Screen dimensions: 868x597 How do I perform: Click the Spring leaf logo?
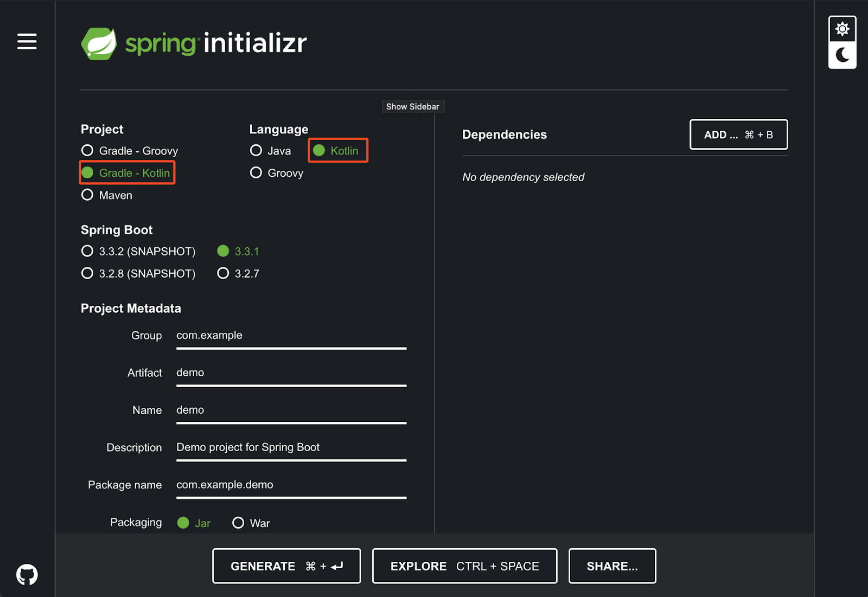click(x=99, y=43)
